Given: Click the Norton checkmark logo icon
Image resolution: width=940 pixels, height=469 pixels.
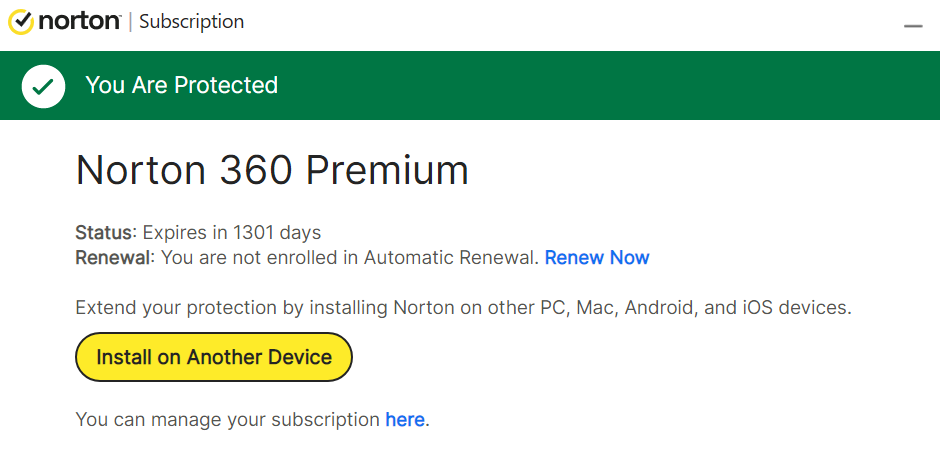Looking at the screenshot, I should tap(20, 22).
